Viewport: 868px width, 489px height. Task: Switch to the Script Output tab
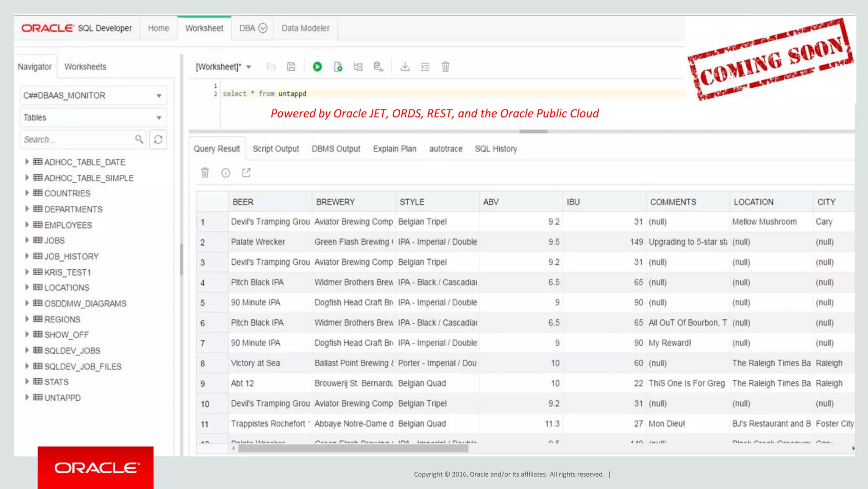275,149
